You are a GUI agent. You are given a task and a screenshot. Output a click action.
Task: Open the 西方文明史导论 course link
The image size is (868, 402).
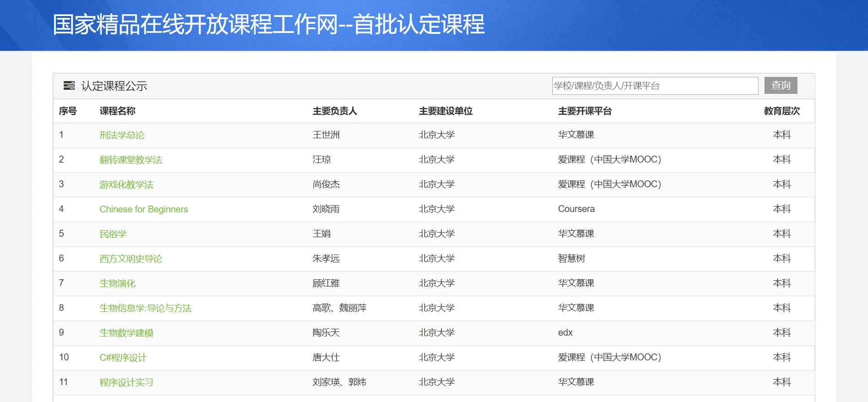tap(131, 259)
